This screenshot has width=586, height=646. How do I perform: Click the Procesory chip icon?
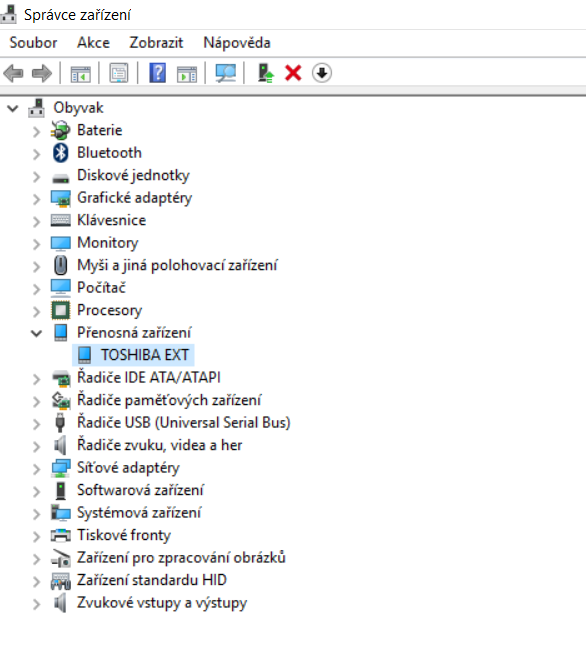click(61, 310)
